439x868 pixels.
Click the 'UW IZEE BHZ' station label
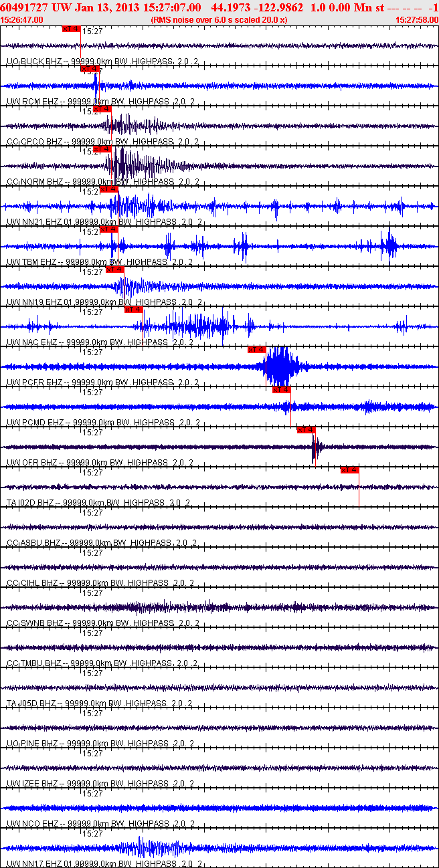click(x=31, y=783)
